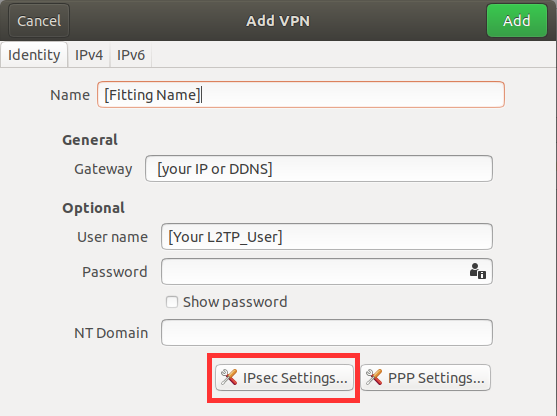Enable the Show password checkbox

pyautogui.click(x=172, y=302)
